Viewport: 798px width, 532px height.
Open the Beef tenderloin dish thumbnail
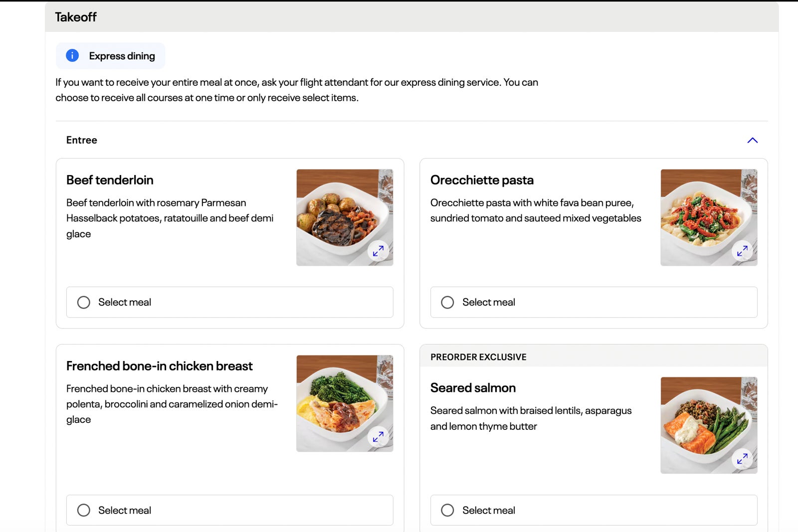click(x=345, y=217)
